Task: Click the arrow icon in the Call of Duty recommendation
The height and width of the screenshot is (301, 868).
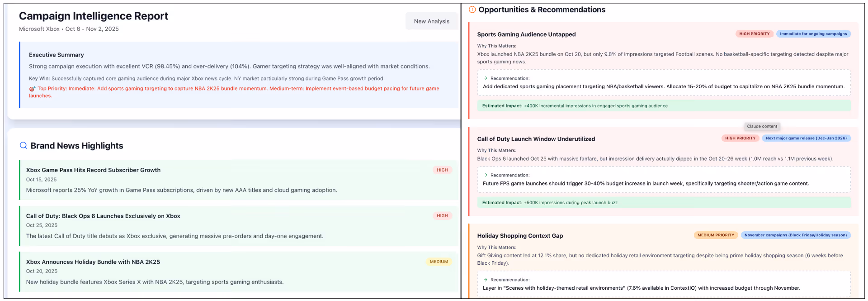Action: pos(486,175)
